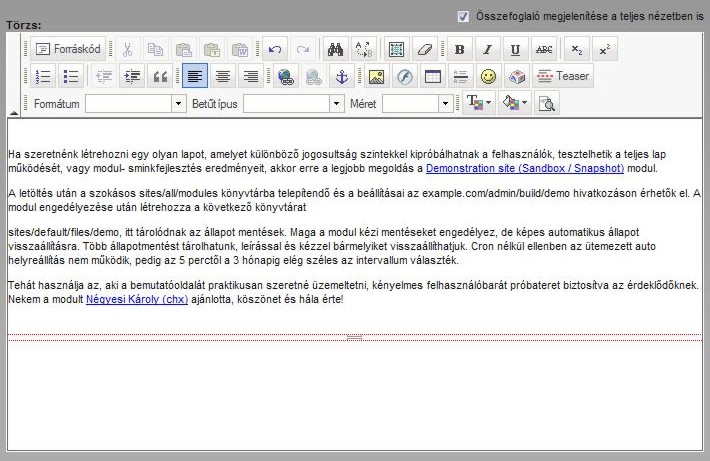The image size is (710, 461).
Task: Click the text "sites/default/files/demo"
Action: [x=64, y=232]
